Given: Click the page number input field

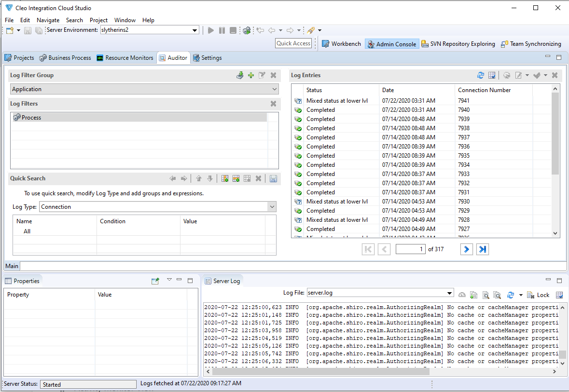Looking at the screenshot, I should click(410, 249).
